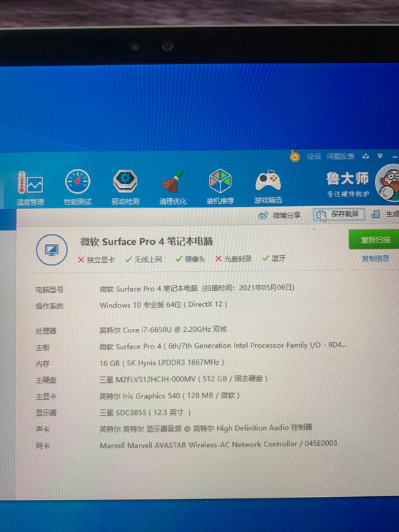This screenshot has height=532, width=399.
Task: Select the 主显卡 row label
Action: 46,396
